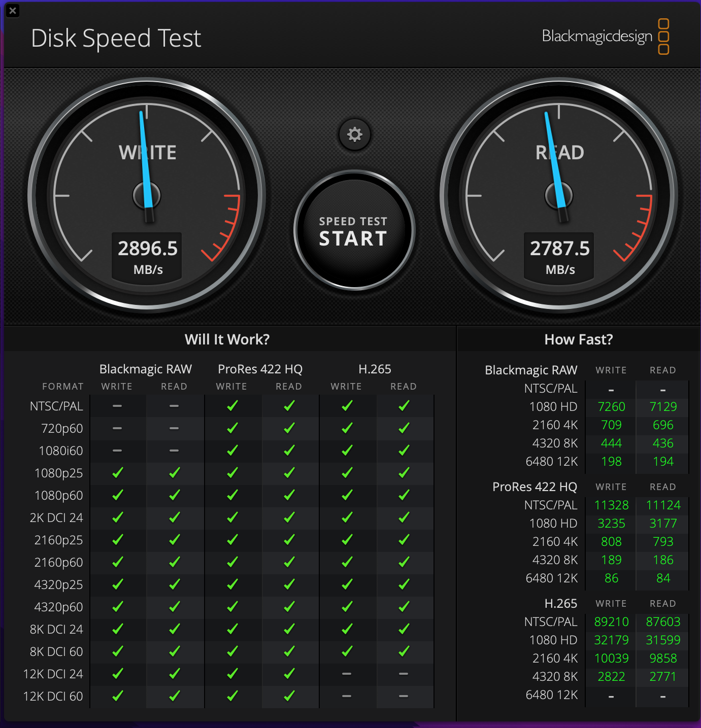Image resolution: width=701 pixels, height=728 pixels.
Task: Expand the Blackmagic RAW results section
Action: tap(531, 370)
